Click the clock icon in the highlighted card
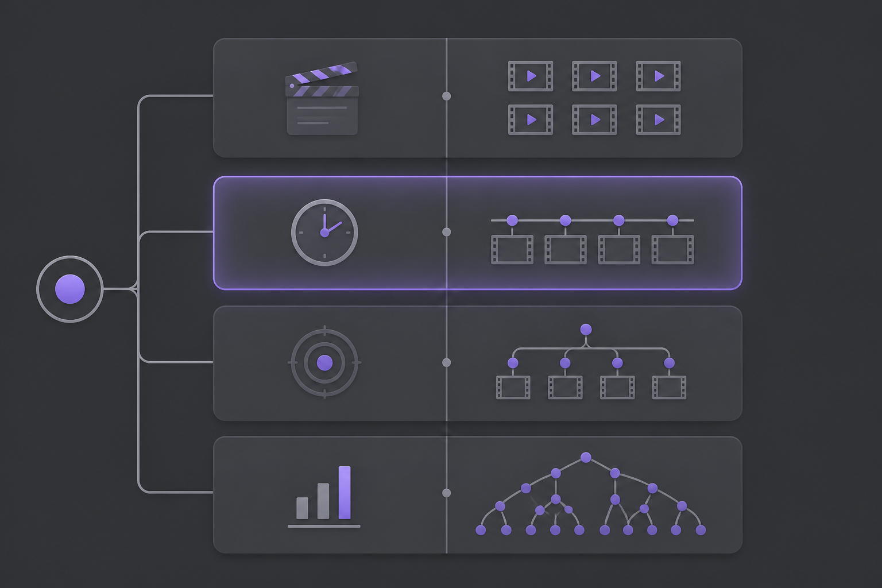 pos(324,233)
